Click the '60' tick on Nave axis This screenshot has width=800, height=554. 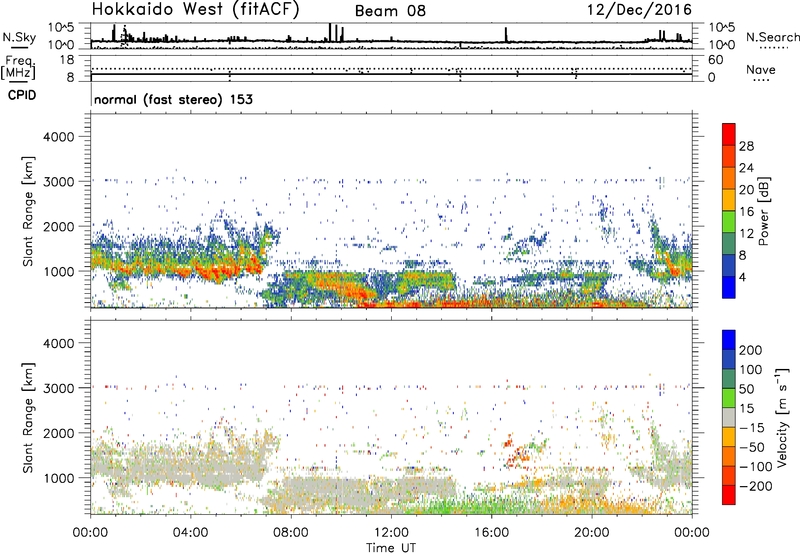point(716,60)
